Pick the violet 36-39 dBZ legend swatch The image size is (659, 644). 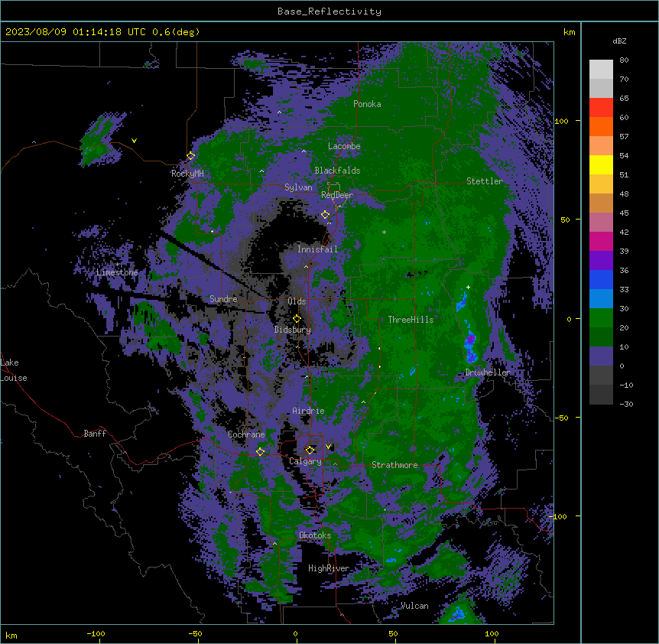point(601,261)
